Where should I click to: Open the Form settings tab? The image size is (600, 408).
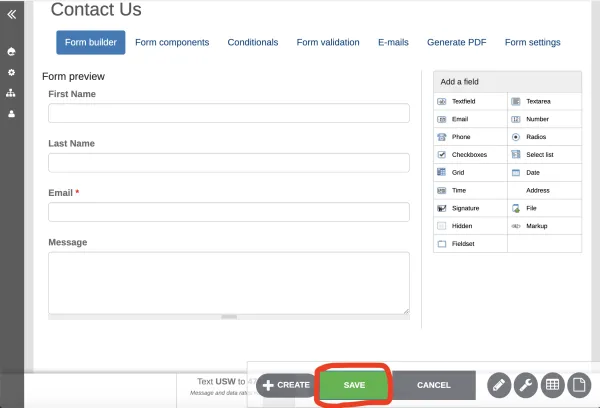point(533,42)
